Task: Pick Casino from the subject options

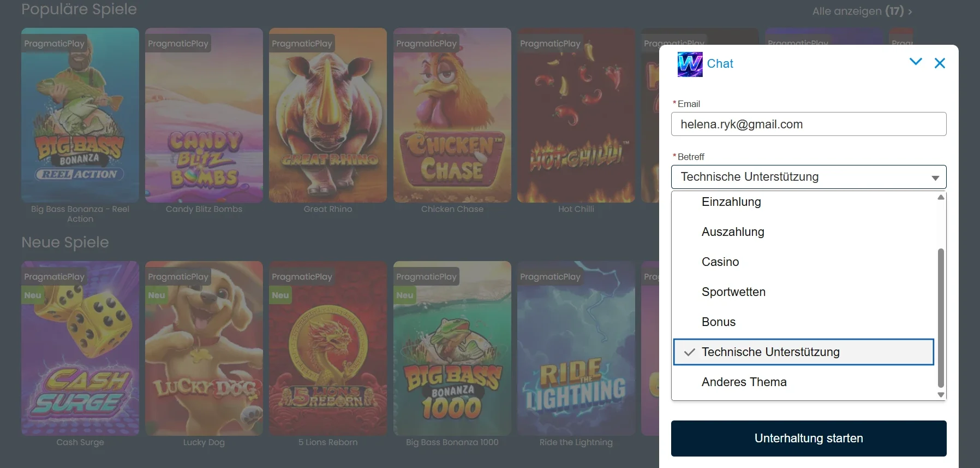Action: pyautogui.click(x=804, y=262)
